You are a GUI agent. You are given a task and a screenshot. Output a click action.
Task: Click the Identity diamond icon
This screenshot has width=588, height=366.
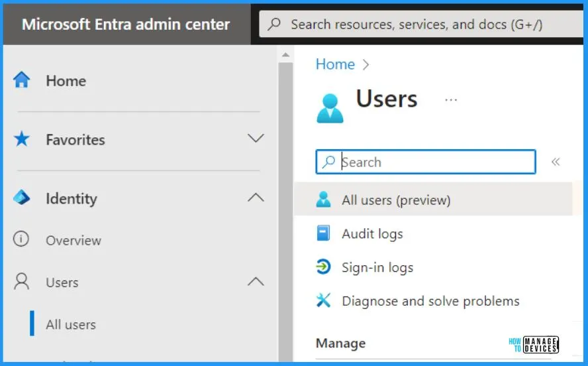[21, 198]
